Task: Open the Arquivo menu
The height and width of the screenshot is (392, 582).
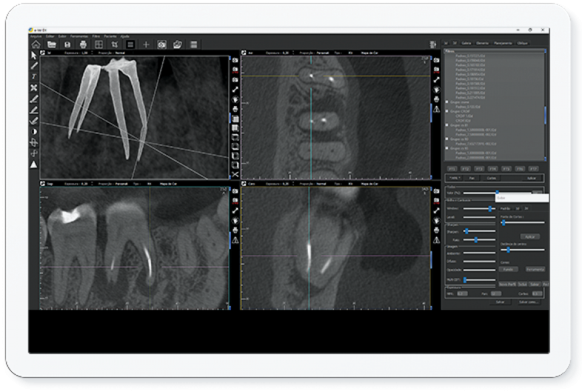Action: pos(36,36)
